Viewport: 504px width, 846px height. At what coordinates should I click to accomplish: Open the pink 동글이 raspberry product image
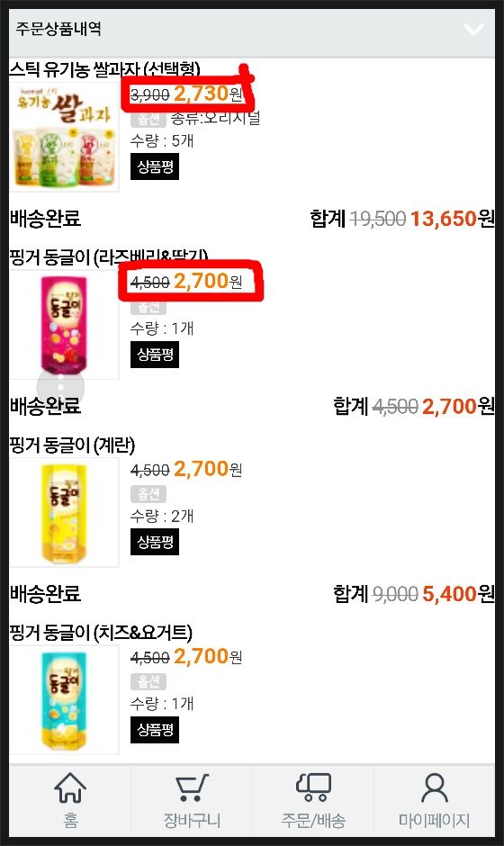(x=64, y=324)
